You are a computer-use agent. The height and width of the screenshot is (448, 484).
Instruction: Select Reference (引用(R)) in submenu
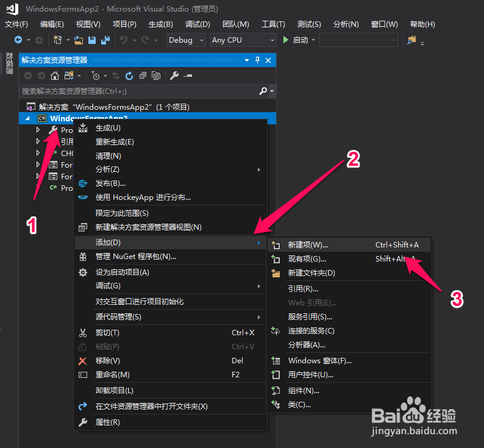349,289
